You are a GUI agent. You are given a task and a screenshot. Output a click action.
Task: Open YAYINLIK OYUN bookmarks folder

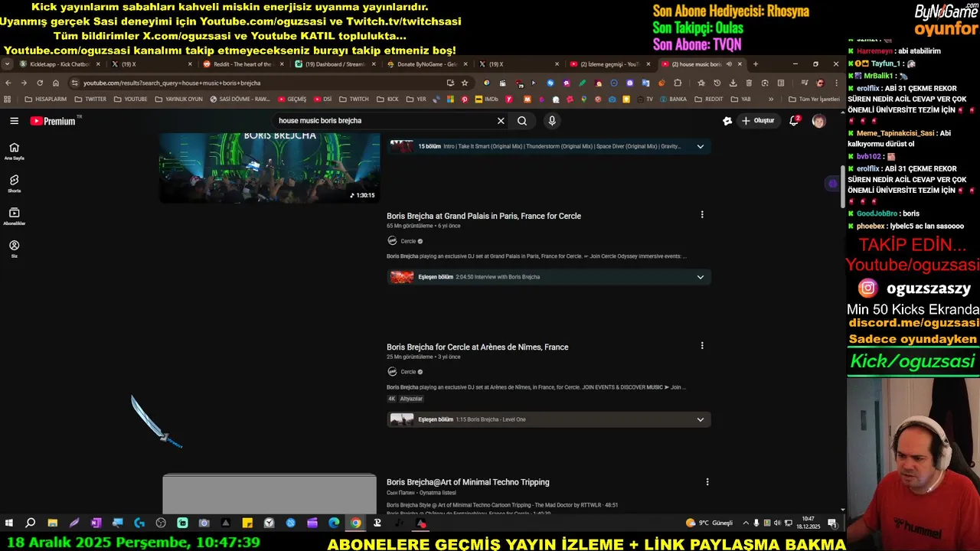click(x=179, y=99)
